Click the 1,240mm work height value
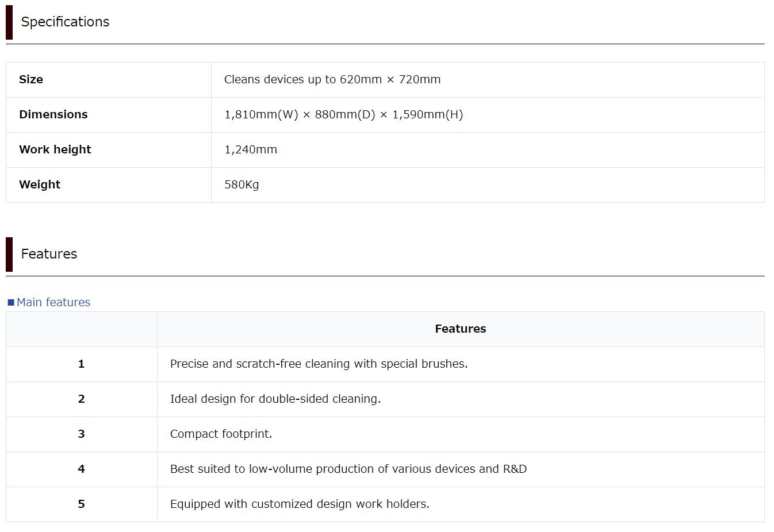 click(251, 149)
